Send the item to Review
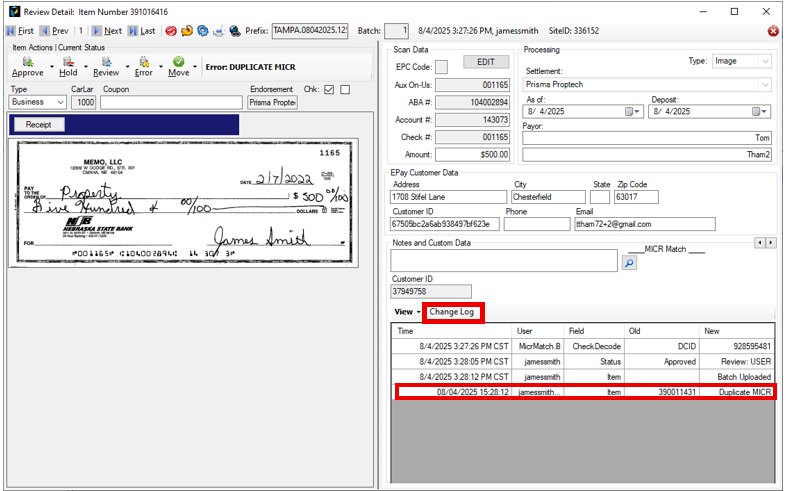Viewport: 787px width, 491px height. [x=105, y=67]
